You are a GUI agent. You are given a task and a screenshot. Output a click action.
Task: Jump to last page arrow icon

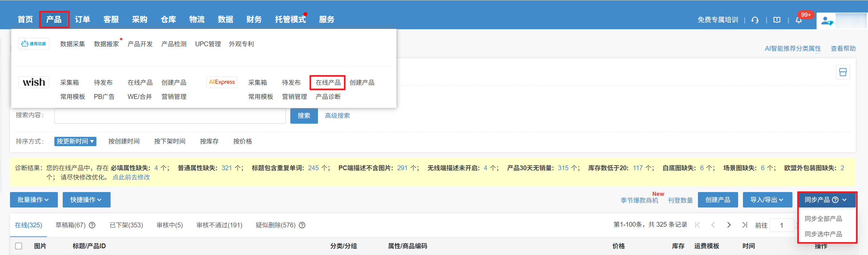pos(744,225)
